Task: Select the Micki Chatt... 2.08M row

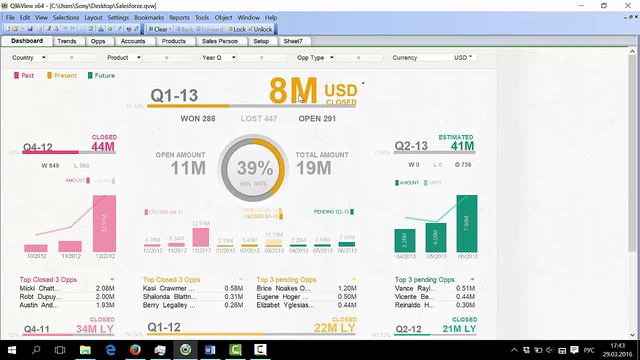Action: tap(67, 289)
